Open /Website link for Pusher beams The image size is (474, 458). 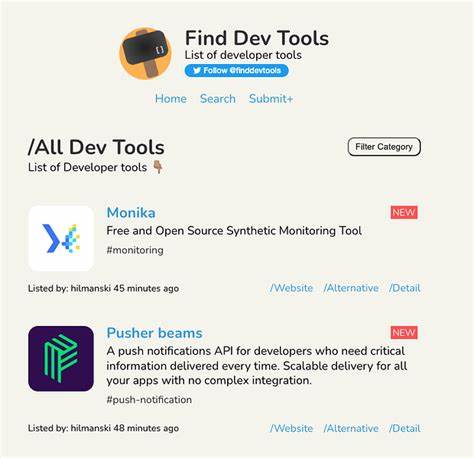tap(291, 428)
